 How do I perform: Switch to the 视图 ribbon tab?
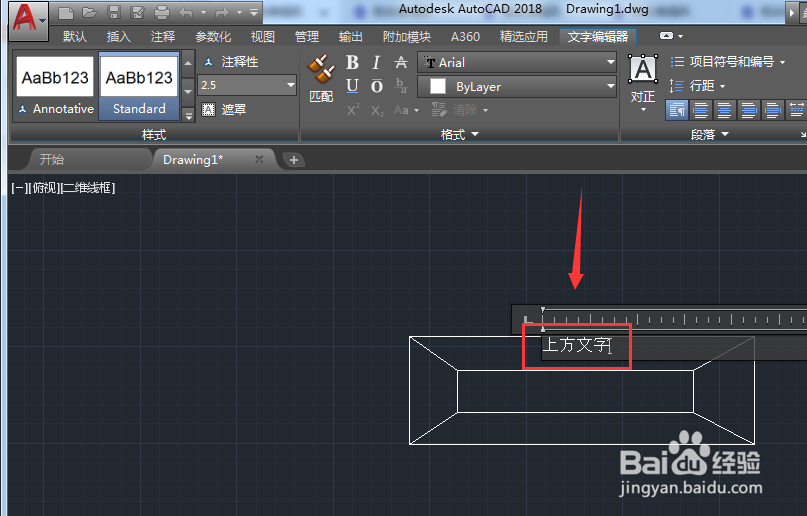point(262,37)
